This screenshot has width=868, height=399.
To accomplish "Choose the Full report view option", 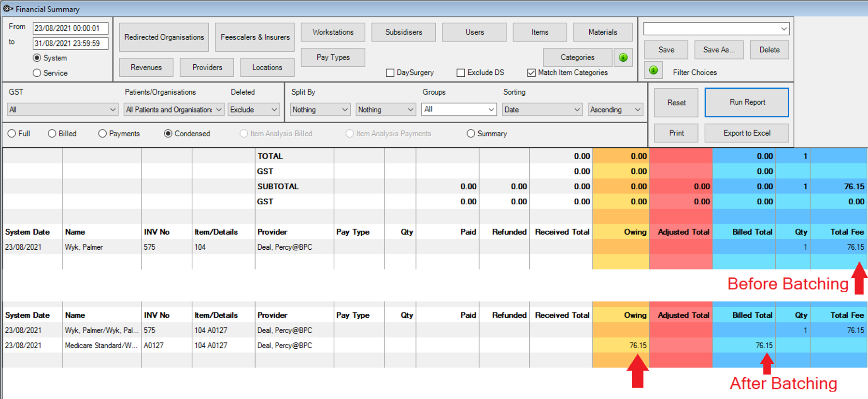I will (x=12, y=134).
